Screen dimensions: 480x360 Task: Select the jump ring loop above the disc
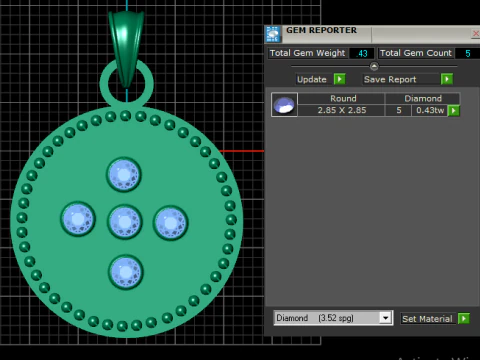[x=105, y=83]
